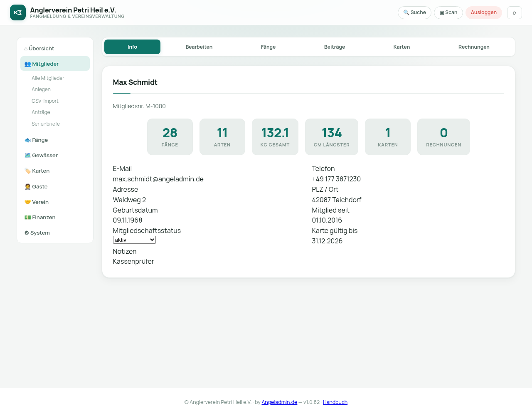Collapse the Mitglieder sidebar section
The image size is (532, 416).
(x=55, y=64)
